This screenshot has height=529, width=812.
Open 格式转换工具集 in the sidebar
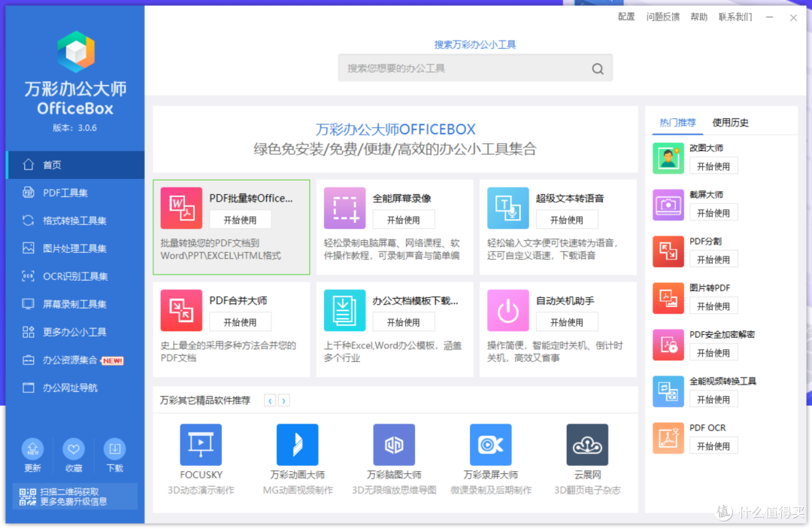(x=75, y=220)
